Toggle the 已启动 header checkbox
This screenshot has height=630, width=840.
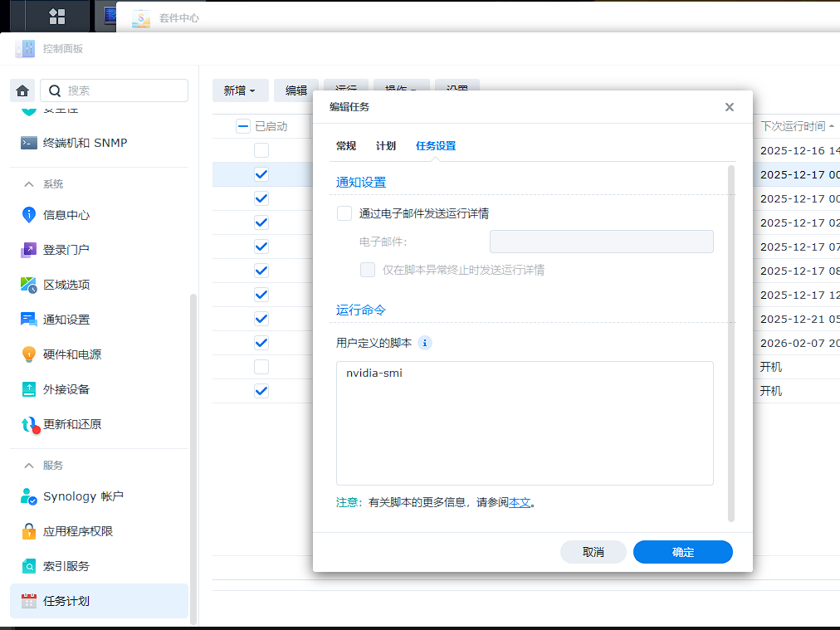pyautogui.click(x=243, y=126)
